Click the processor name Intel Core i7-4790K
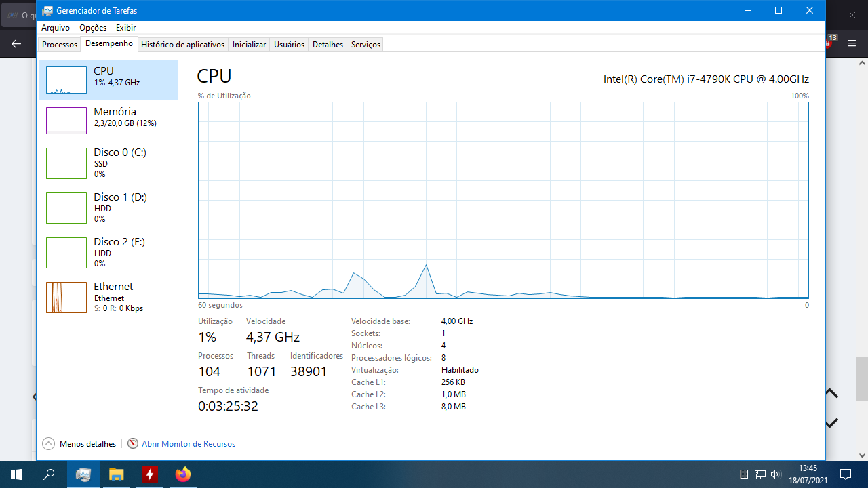Screen dimensions: 868x488 (x=706, y=79)
